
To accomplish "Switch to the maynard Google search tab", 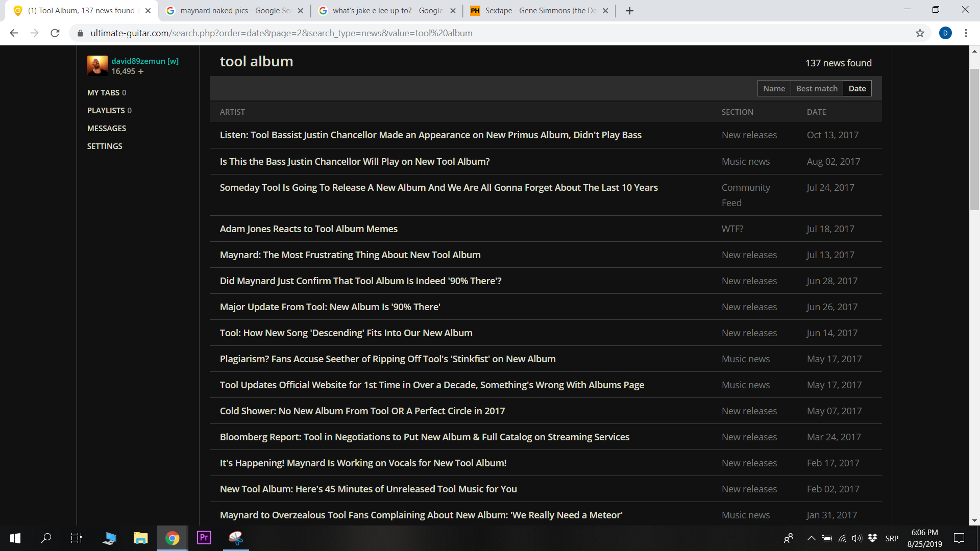I will click(235, 11).
